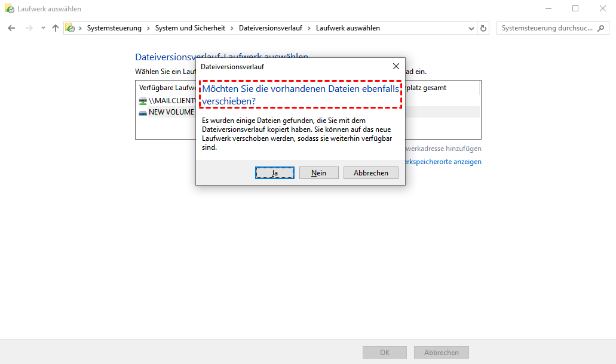Close the Dateiversionsverlauf dialog with X

point(396,67)
